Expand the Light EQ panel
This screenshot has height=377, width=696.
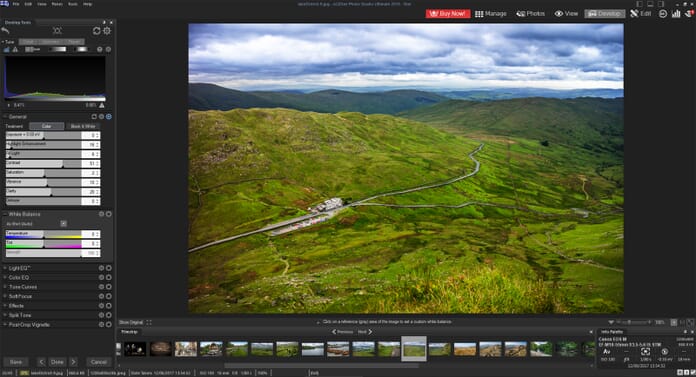click(x=19, y=268)
